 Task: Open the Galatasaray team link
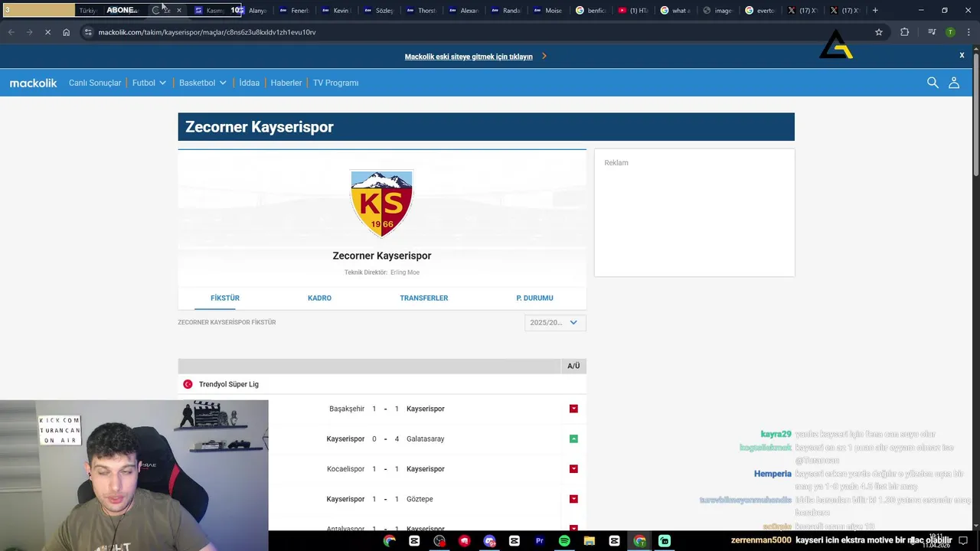(426, 439)
